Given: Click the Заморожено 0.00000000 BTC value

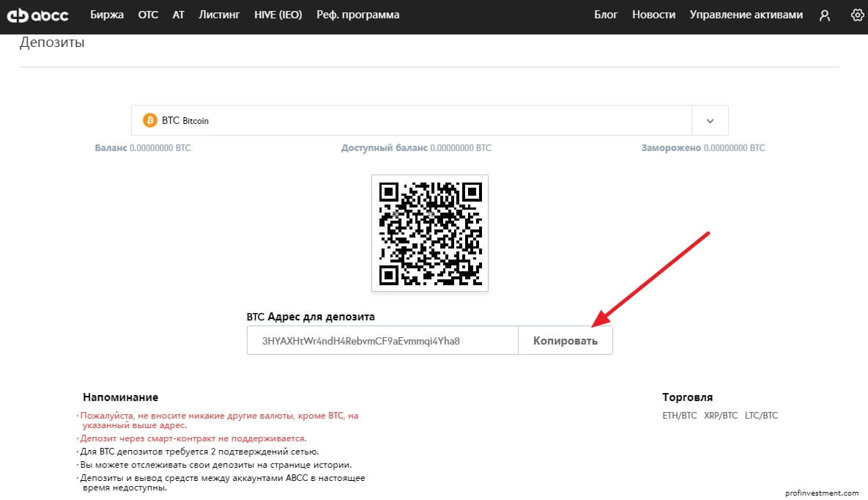Looking at the screenshot, I should (703, 148).
